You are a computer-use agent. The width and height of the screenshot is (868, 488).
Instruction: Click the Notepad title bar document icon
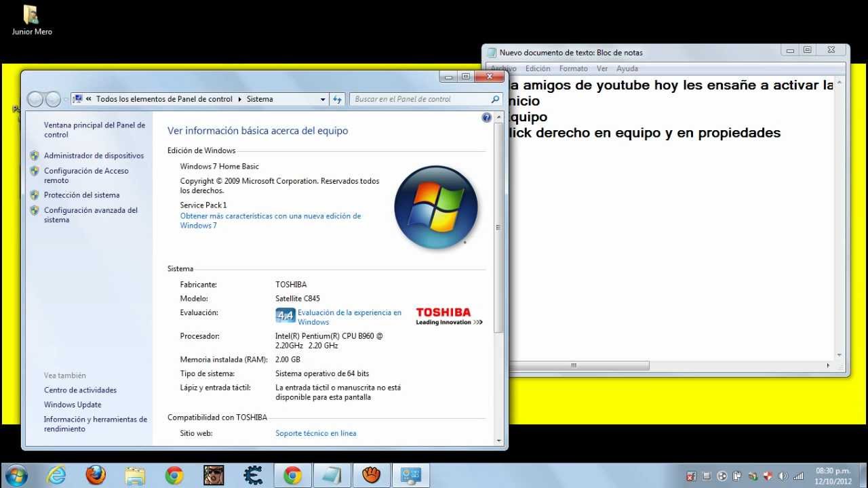click(492, 52)
